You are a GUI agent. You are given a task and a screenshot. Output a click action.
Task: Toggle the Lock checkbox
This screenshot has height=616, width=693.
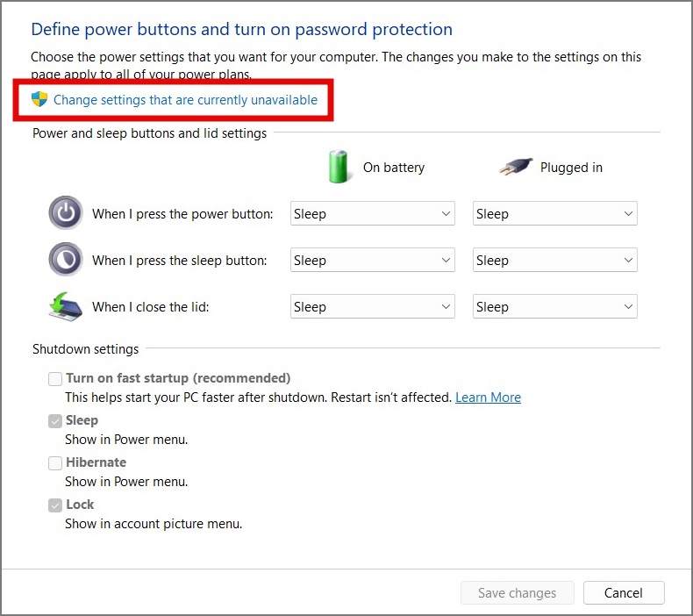coord(55,505)
